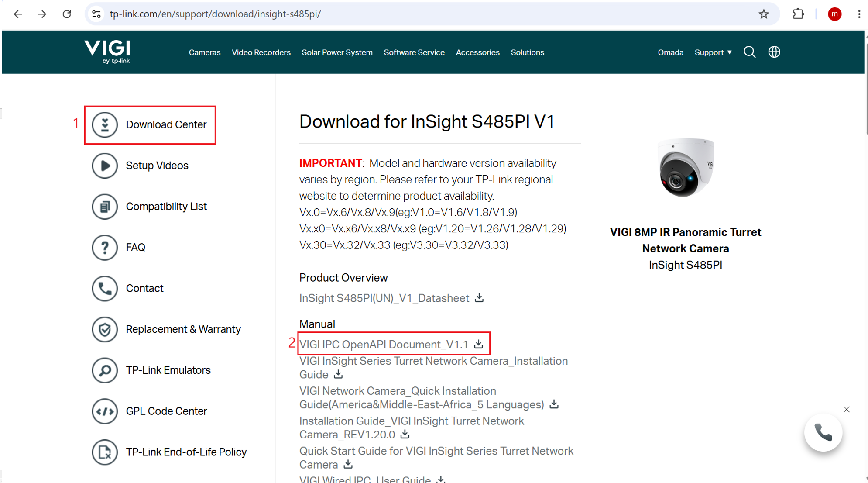868x483 pixels.
Task: Click the Compatibility List document icon
Action: point(105,207)
